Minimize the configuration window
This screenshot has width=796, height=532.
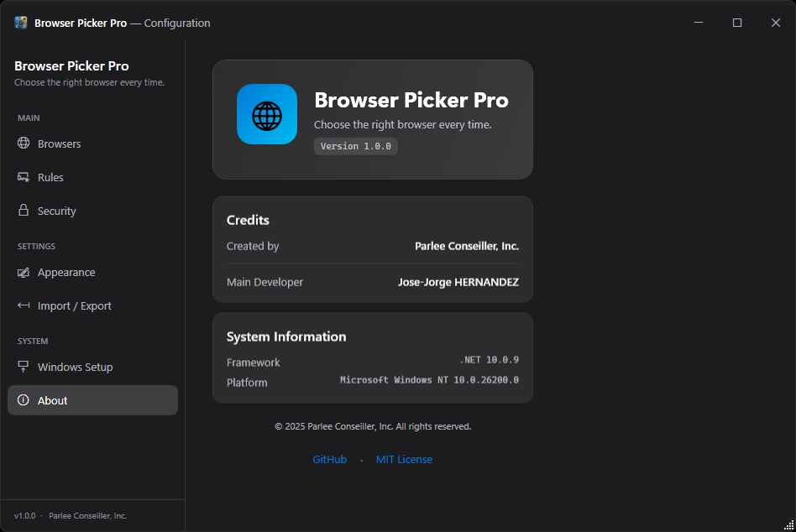pos(699,23)
